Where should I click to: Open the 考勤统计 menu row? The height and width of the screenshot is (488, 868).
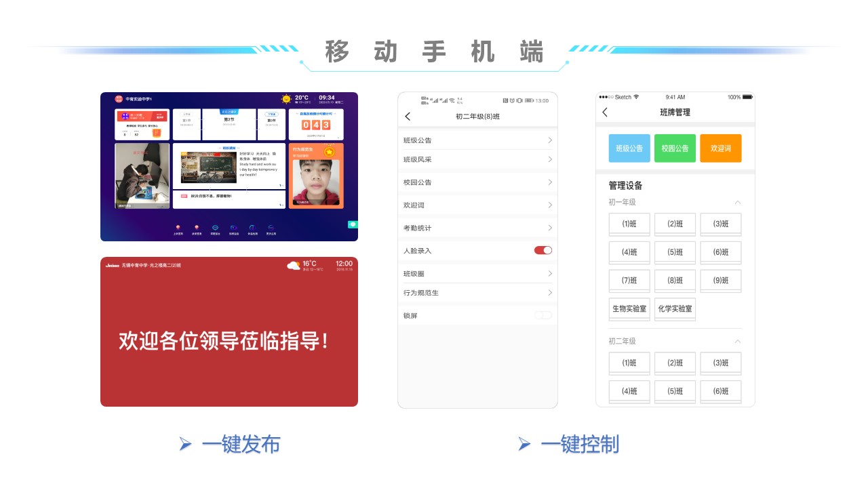tap(477, 228)
